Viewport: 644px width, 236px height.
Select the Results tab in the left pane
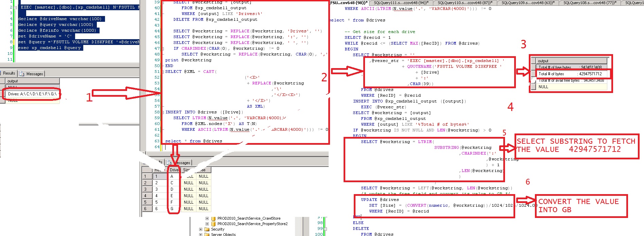tap(9, 73)
